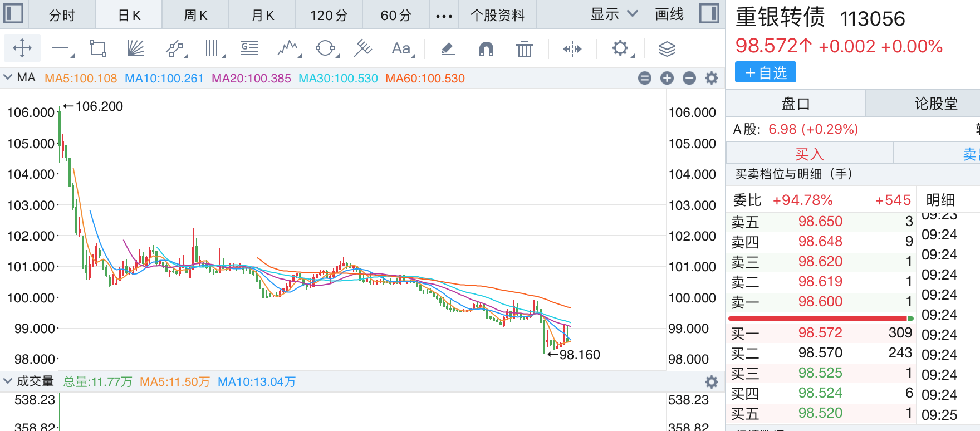Open the layers stack icon
The image size is (980, 431).
(667, 49)
